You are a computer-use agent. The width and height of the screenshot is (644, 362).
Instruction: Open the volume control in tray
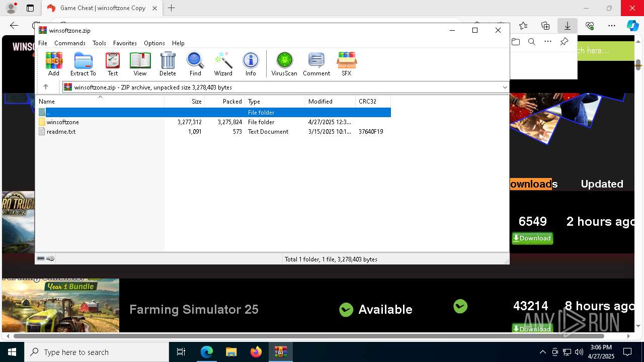(x=579, y=352)
